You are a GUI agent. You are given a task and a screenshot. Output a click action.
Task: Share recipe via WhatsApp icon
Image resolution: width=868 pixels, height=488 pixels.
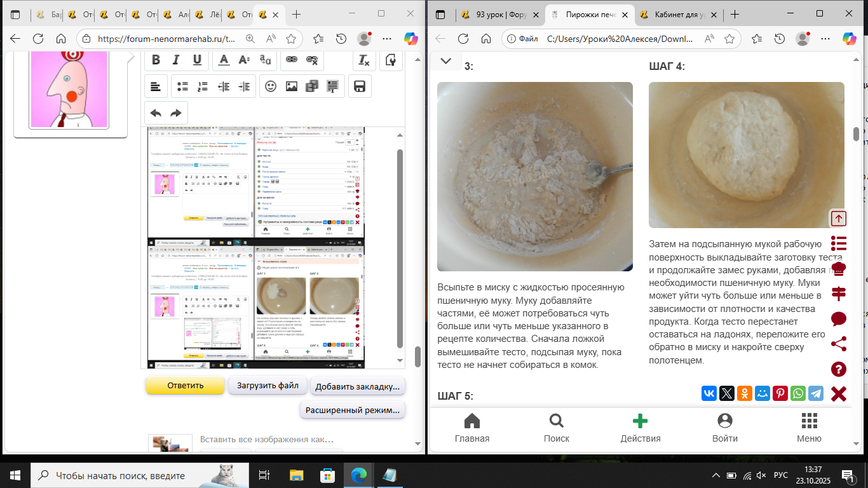point(798,393)
